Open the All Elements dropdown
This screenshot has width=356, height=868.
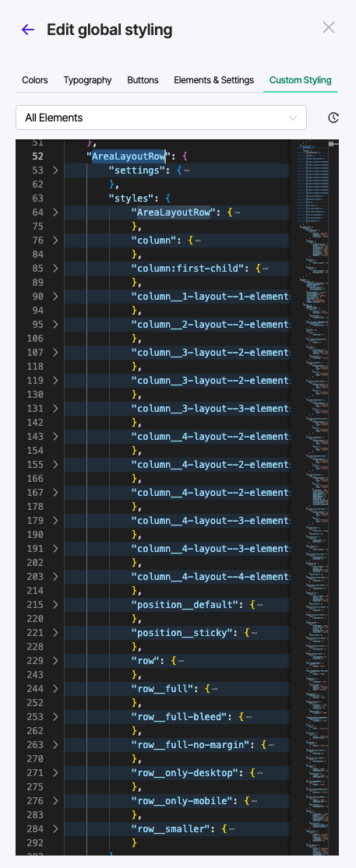coord(161,118)
